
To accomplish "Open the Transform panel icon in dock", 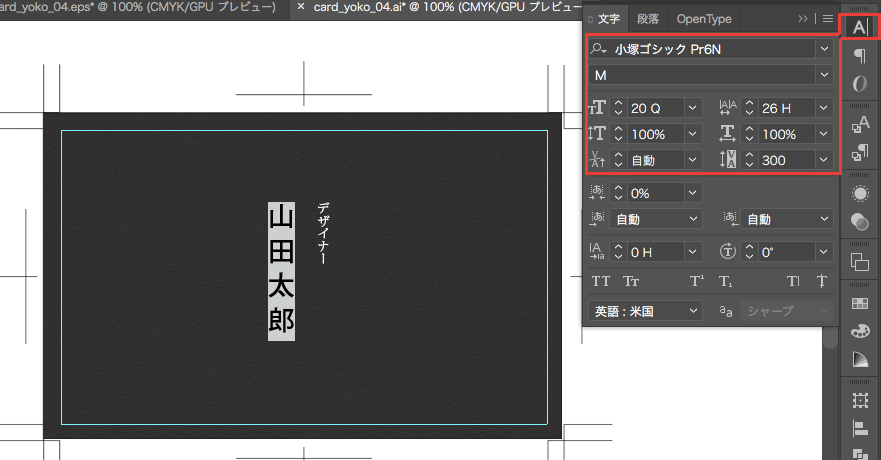I will (859, 400).
